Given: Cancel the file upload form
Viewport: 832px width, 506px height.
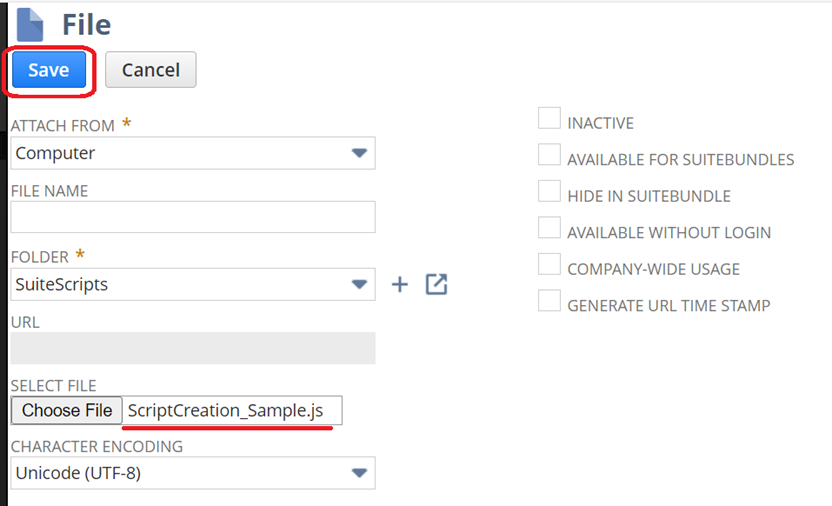Looking at the screenshot, I should [150, 70].
